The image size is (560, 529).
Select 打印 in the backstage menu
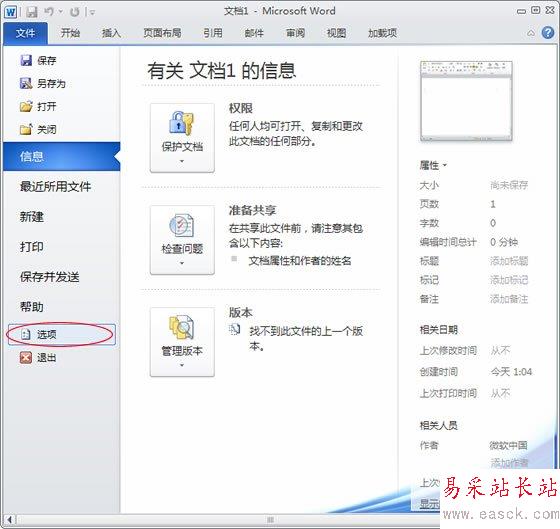click(x=32, y=247)
